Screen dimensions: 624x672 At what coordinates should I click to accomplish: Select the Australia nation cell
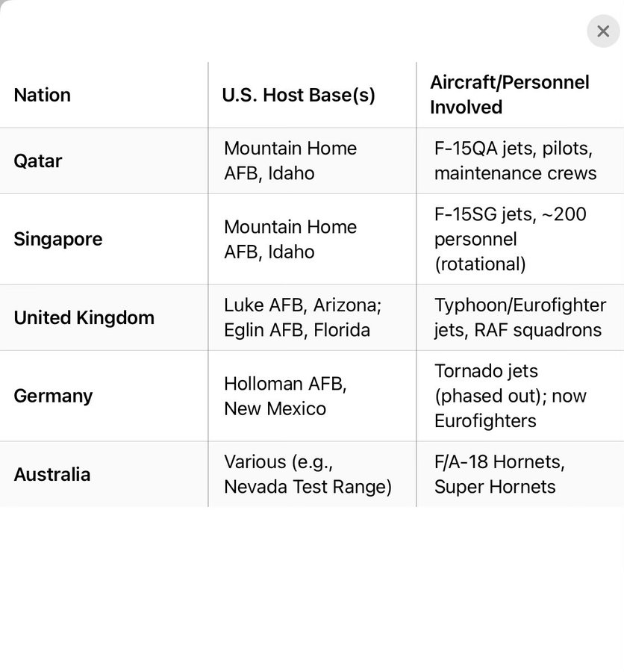tap(52, 474)
